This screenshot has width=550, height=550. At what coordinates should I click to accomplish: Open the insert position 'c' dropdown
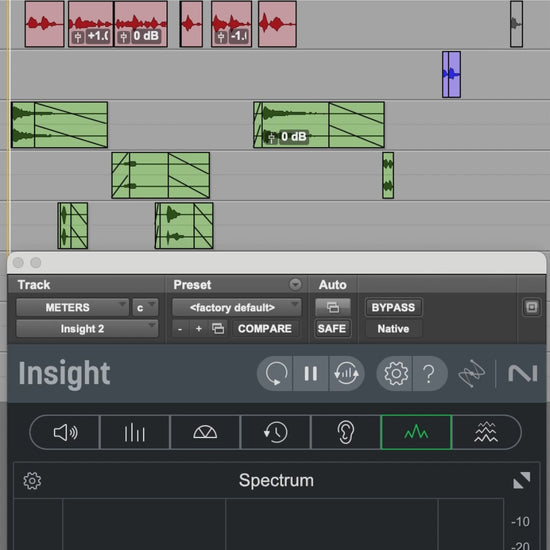145,308
